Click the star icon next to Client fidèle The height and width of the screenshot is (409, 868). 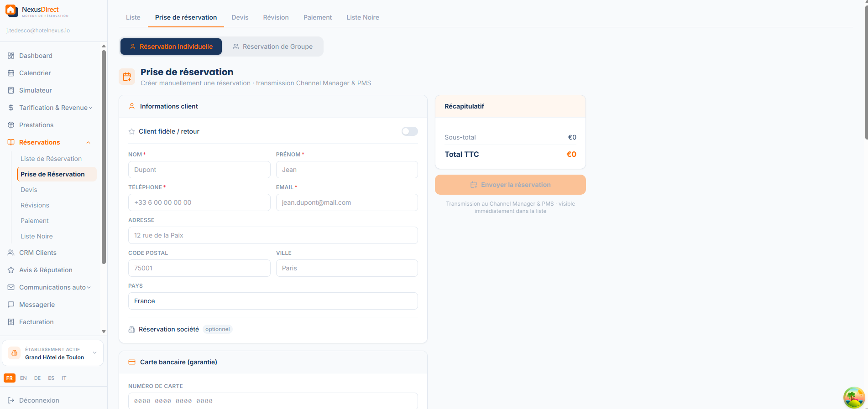click(x=131, y=131)
